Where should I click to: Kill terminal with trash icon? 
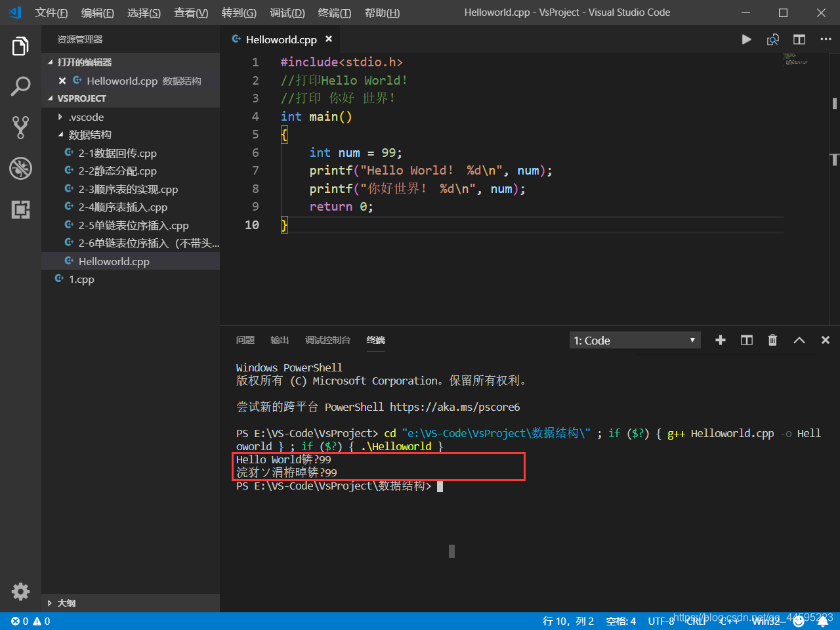pos(772,340)
